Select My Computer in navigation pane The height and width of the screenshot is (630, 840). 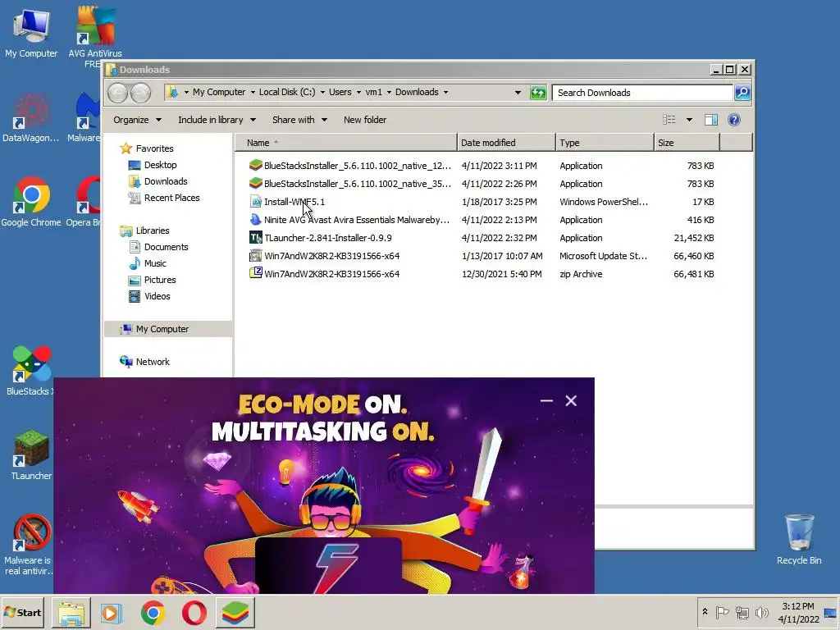[x=168, y=329]
